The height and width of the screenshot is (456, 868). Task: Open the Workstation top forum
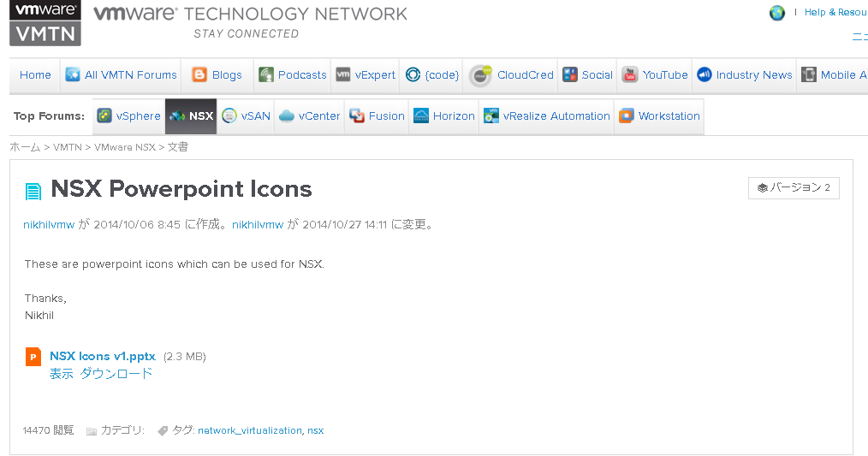669,115
